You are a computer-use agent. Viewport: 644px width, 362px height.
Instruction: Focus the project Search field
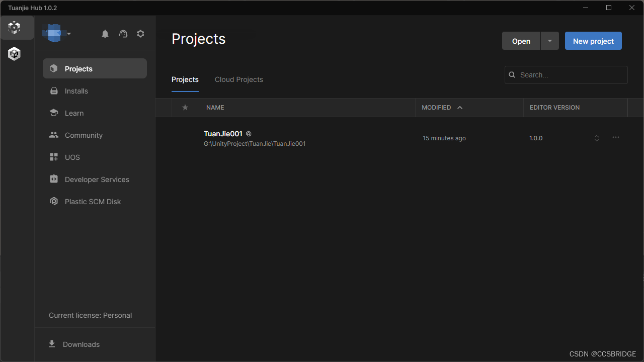click(566, 75)
